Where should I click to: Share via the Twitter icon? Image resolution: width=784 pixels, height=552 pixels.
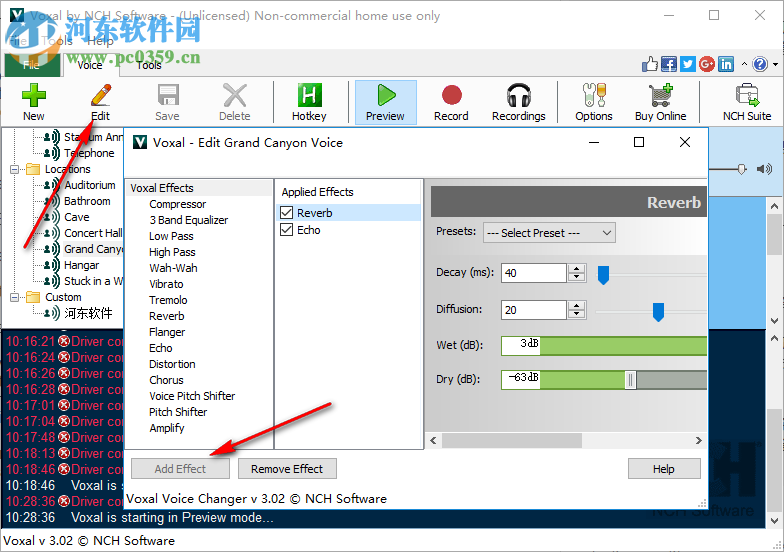688,64
